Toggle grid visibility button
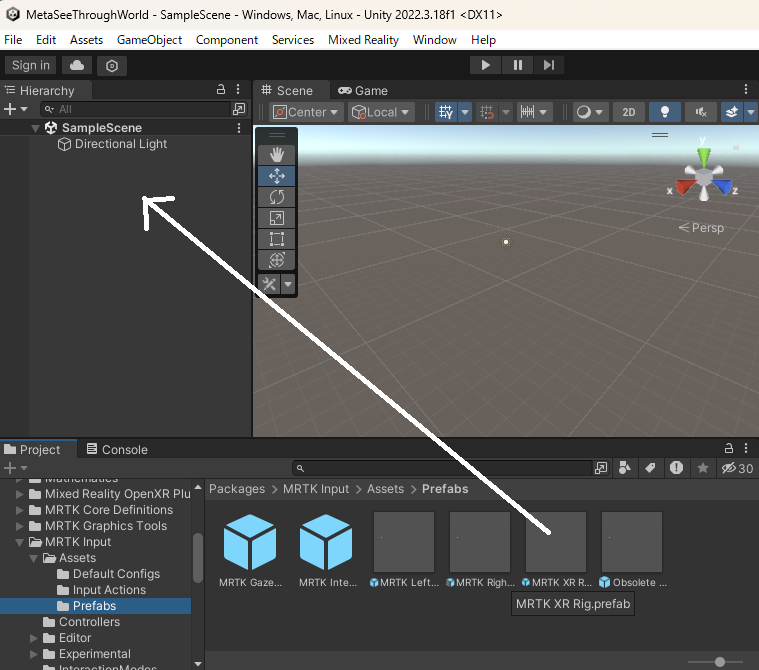 [446, 112]
